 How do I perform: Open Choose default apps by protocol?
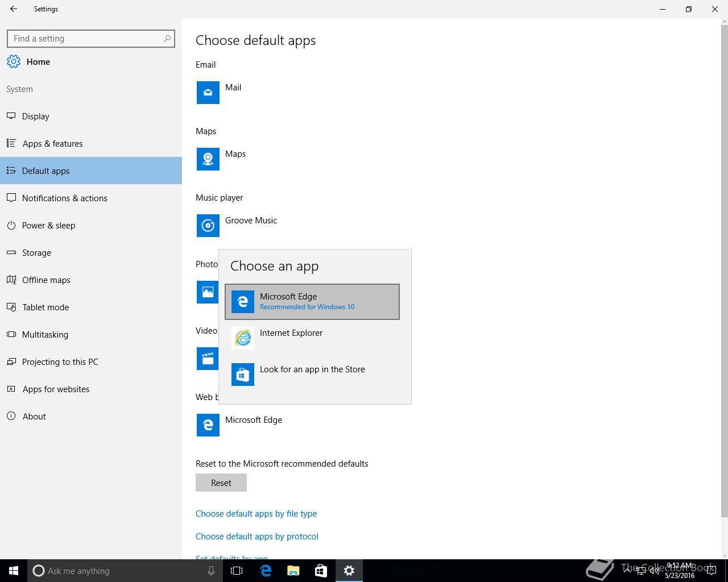point(257,536)
